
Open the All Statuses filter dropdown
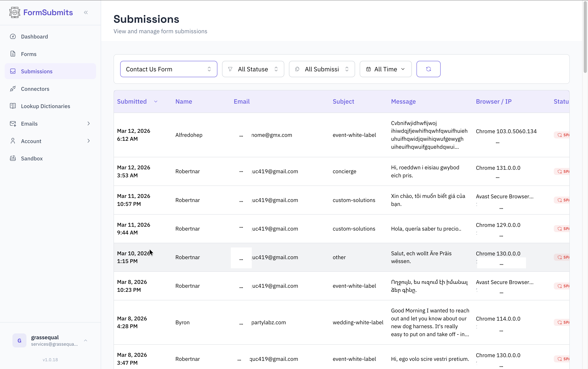253,69
